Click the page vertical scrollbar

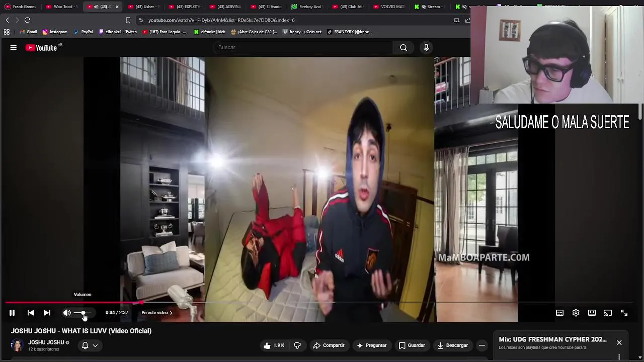click(x=640, y=112)
